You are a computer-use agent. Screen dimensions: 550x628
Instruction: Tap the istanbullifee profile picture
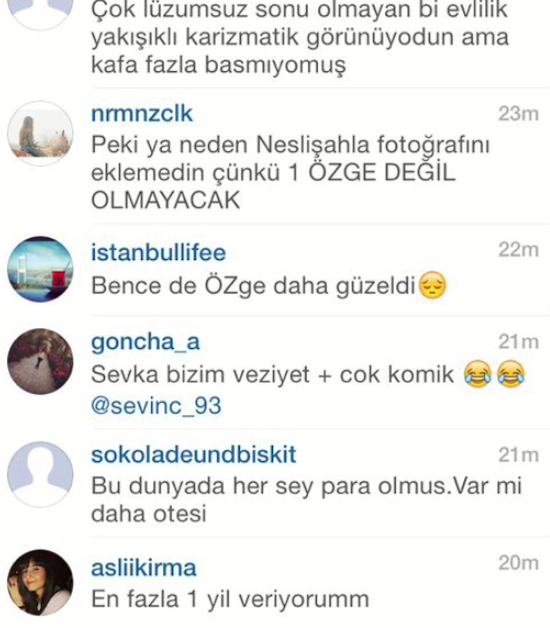pyautogui.click(x=40, y=269)
